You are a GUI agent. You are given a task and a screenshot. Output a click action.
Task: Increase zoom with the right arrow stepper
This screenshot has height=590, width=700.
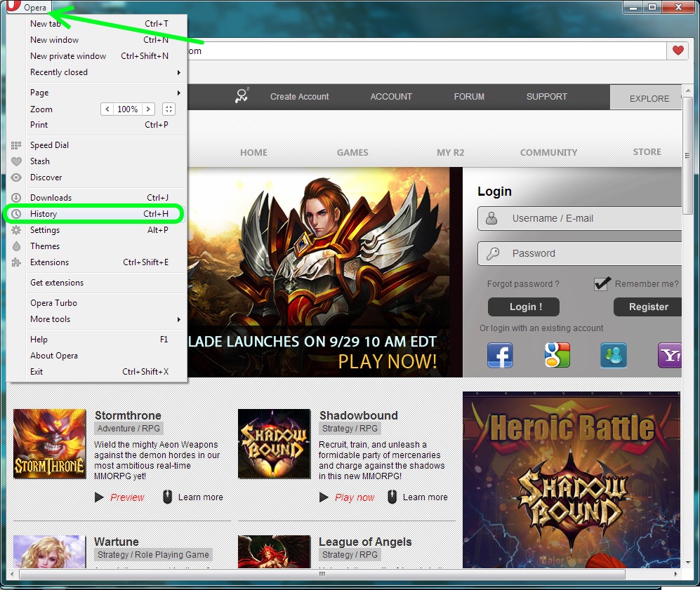point(148,109)
